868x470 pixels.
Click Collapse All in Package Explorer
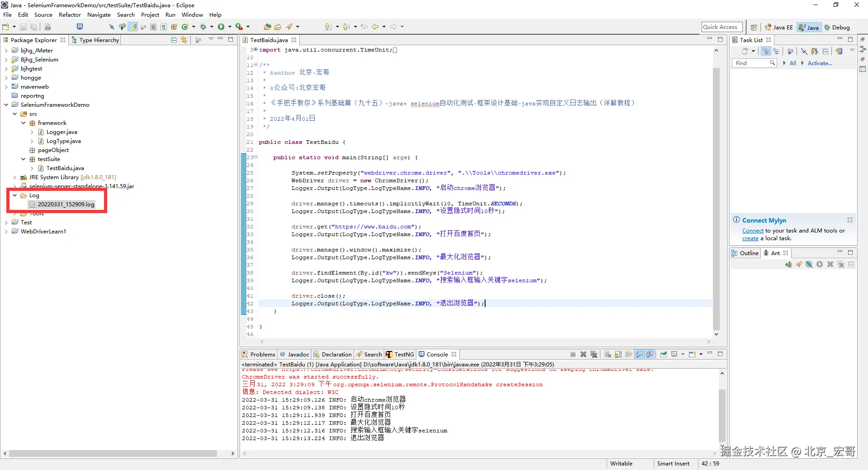pos(174,40)
